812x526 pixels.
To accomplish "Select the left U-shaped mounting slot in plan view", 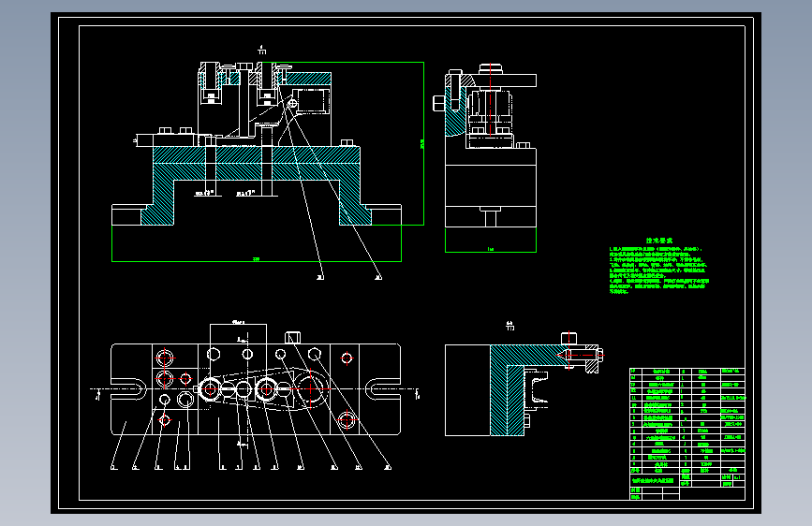I will 128,389.
